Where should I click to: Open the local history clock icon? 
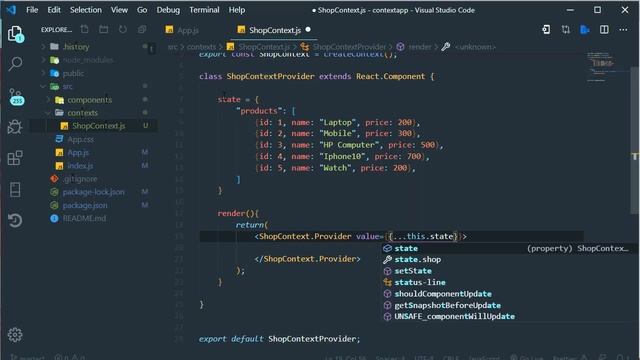(15, 220)
